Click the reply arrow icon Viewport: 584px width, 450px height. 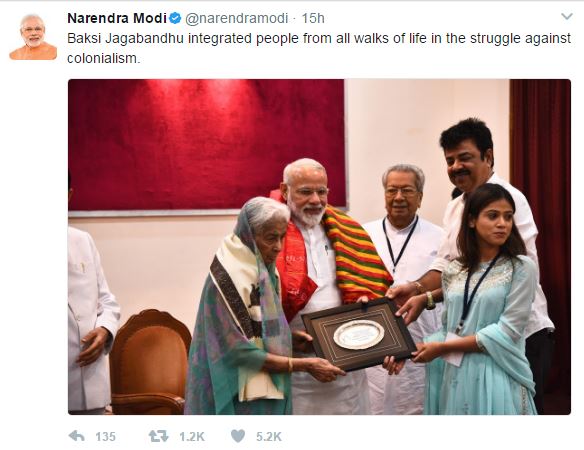click(x=77, y=436)
